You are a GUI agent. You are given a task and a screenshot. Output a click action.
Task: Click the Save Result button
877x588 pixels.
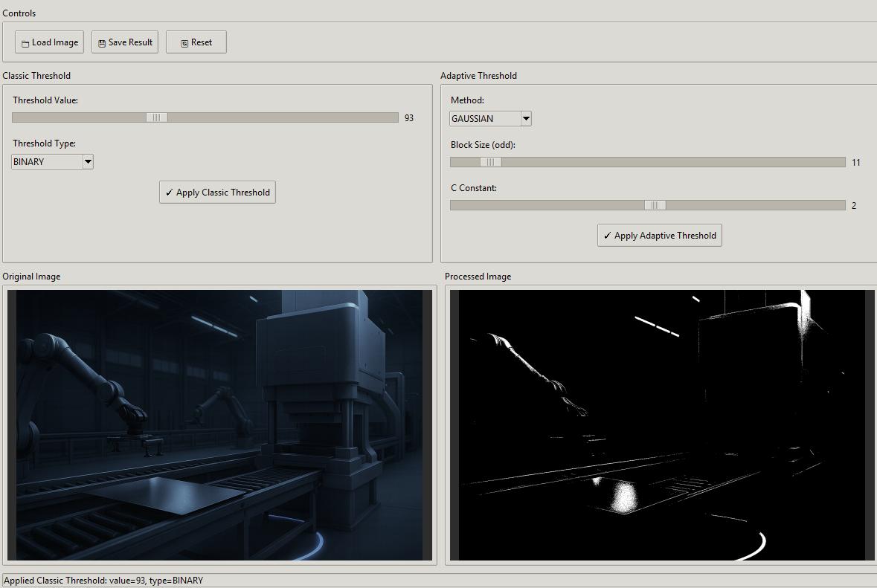124,42
